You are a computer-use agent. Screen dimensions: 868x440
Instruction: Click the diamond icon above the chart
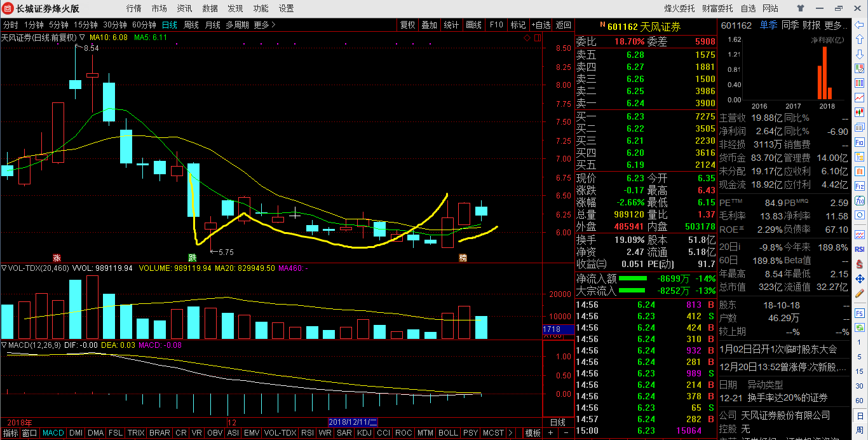(527, 38)
